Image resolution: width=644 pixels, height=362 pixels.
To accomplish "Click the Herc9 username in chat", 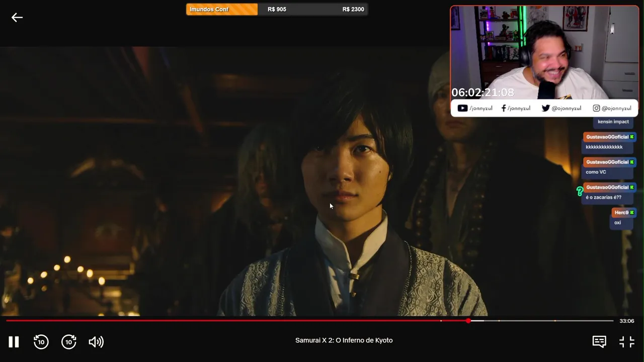I will pos(621,213).
